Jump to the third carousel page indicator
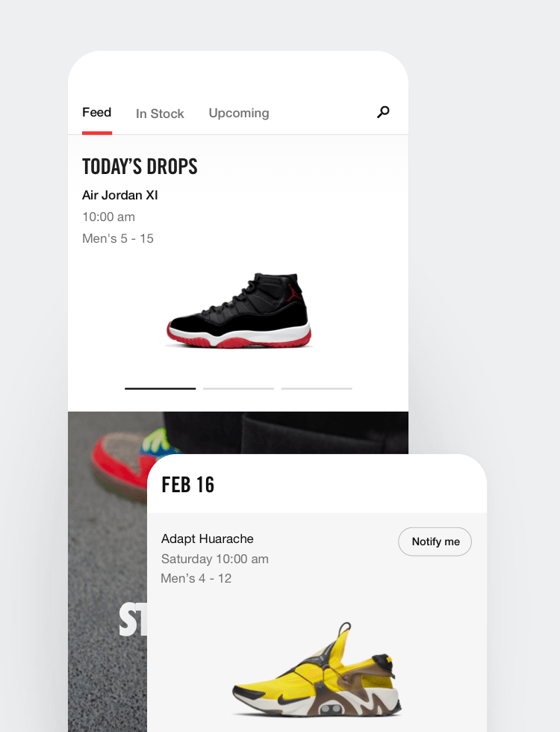Screen dimensions: 560x732 [317, 388]
